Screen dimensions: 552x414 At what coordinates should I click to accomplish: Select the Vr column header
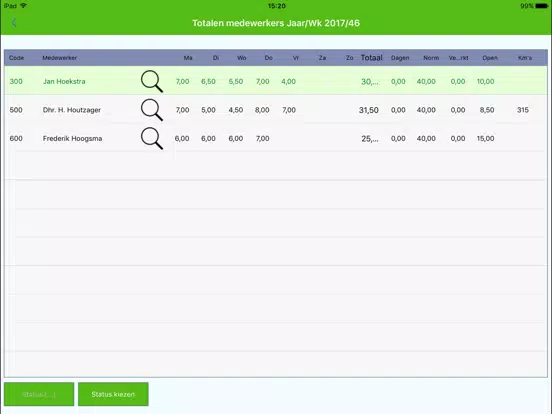pyautogui.click(x=296, y=58)
